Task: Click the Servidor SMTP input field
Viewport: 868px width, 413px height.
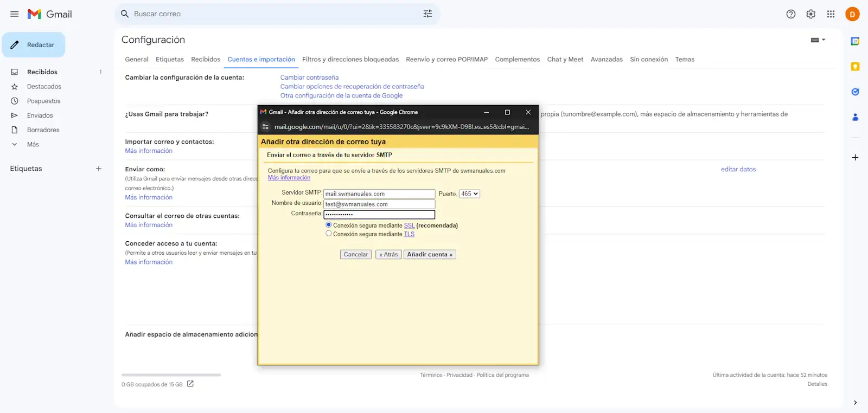Action: [379, 194]
